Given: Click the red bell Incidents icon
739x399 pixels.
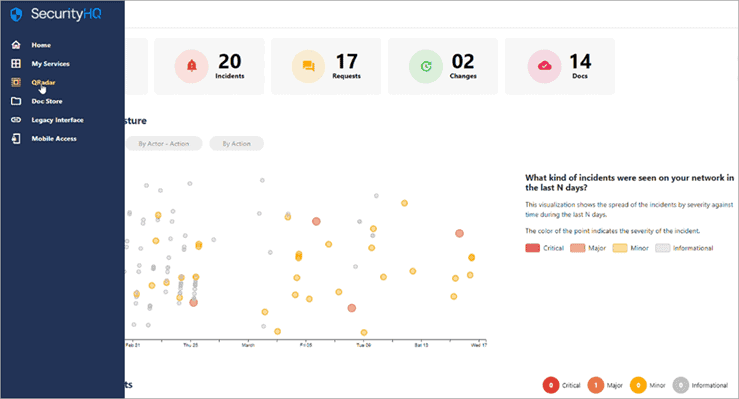Looking at the screenshot, I should tap(191, 66).
